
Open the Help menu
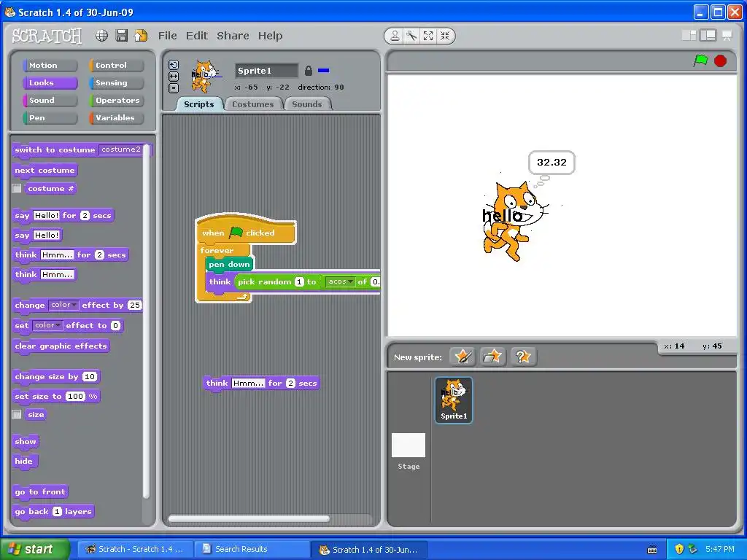(x=270, y=36)
